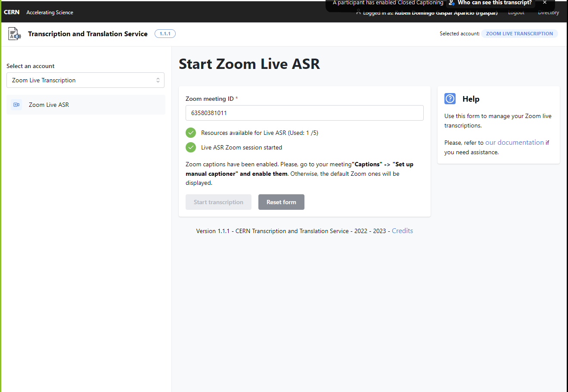This screenshot has width=568, height=392.
Task: Click Transcription and Translation Service title
Action: tap(88, 34)
